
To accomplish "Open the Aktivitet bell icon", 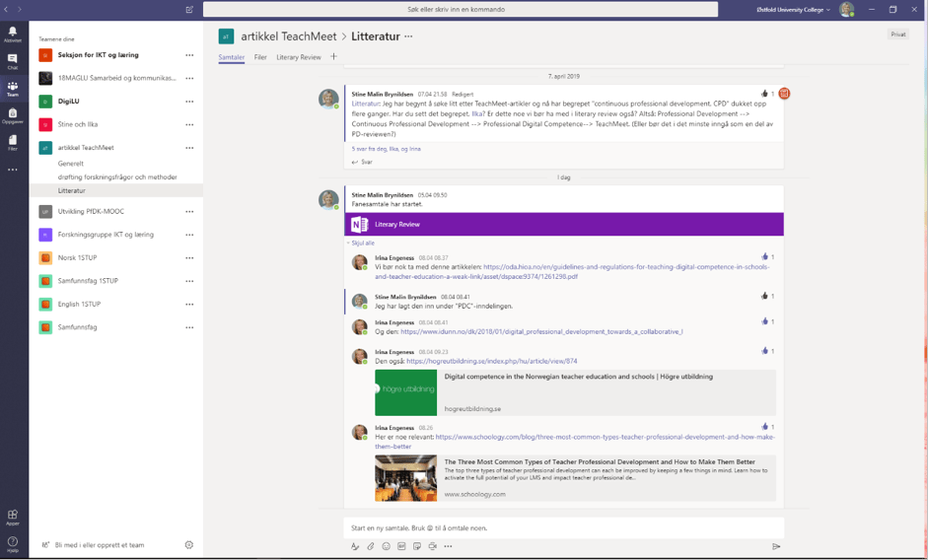I will click(x=13, y=34).
